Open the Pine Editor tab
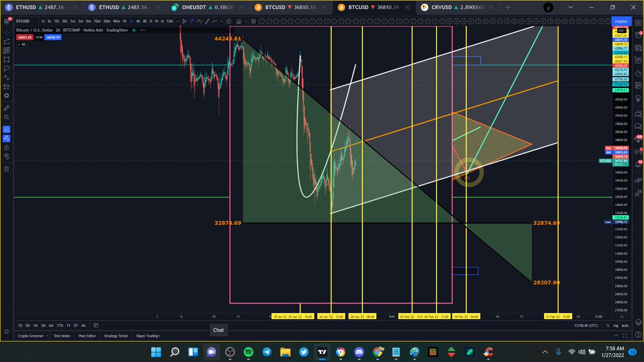644x362 pixels. point(87,336)
